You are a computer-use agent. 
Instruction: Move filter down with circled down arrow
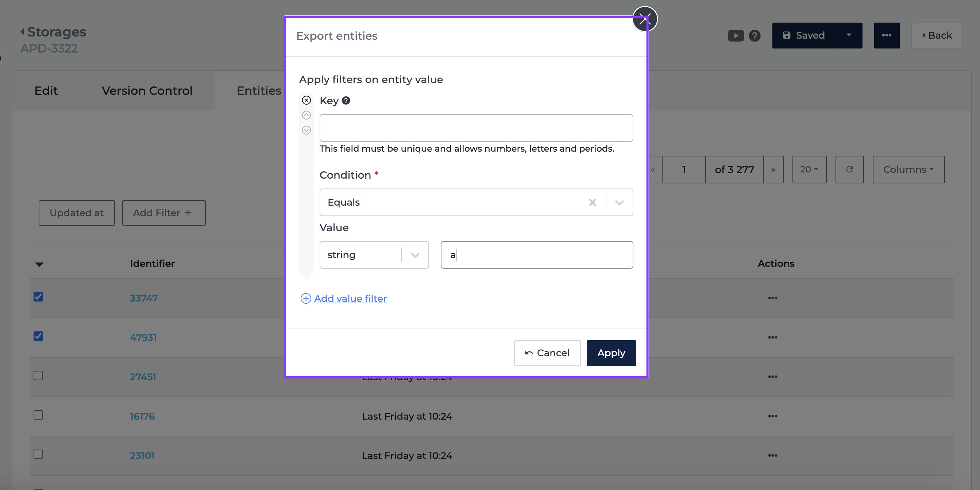tap(306, 130)
